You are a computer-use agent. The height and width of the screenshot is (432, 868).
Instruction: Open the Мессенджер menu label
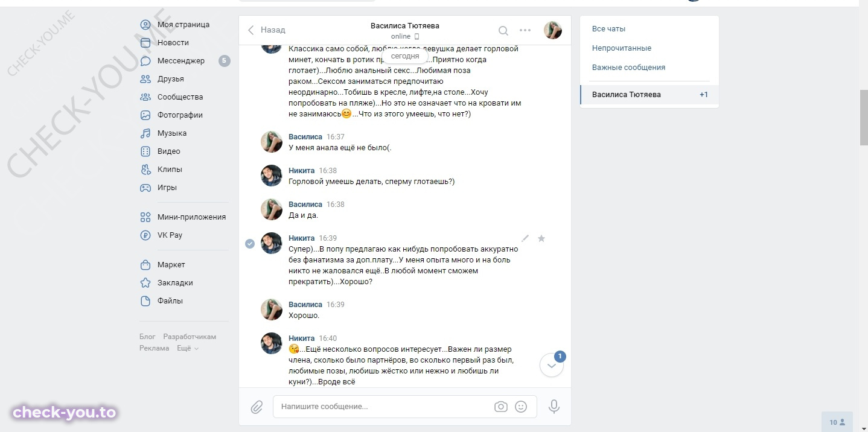[181, 61]
